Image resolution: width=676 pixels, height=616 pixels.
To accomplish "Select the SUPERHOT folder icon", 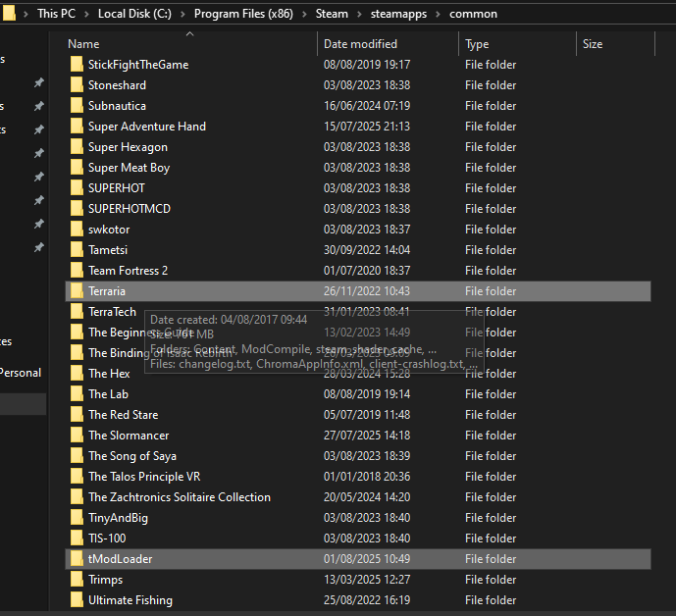I will pyautogui.click(x=77, y=188).
